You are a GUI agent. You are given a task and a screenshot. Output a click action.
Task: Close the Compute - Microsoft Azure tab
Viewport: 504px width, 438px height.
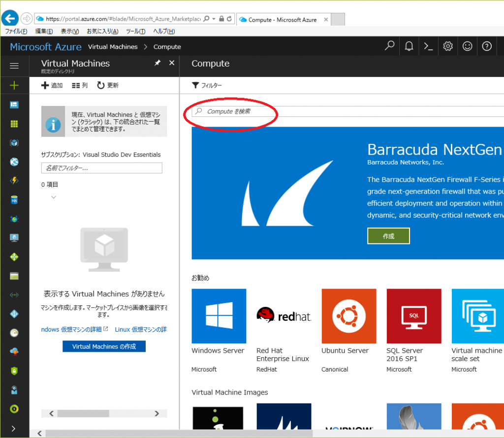point(326,20)
